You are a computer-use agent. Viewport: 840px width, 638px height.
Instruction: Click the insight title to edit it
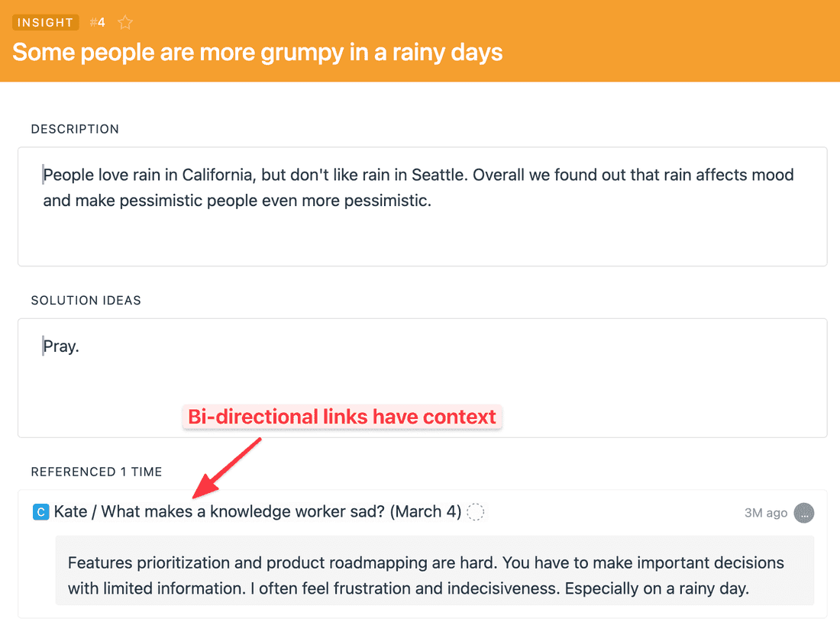coord(256,52)
